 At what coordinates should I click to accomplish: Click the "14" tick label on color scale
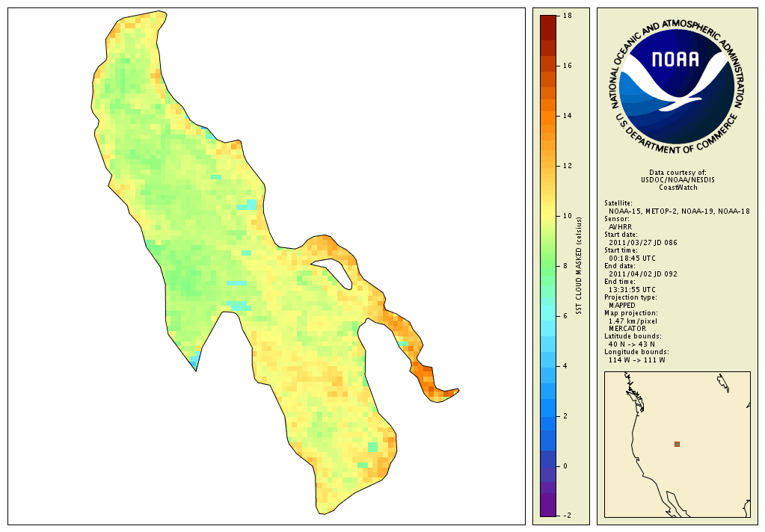tap(567, 116)
